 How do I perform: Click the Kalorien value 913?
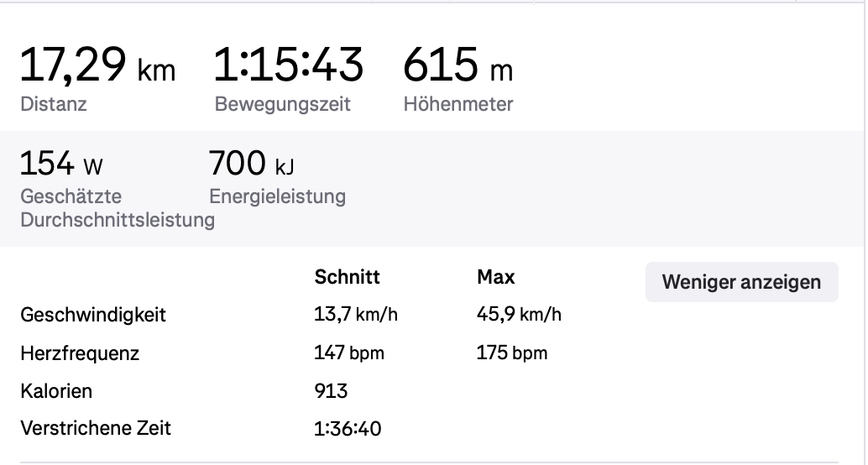[x=331, y=390]
